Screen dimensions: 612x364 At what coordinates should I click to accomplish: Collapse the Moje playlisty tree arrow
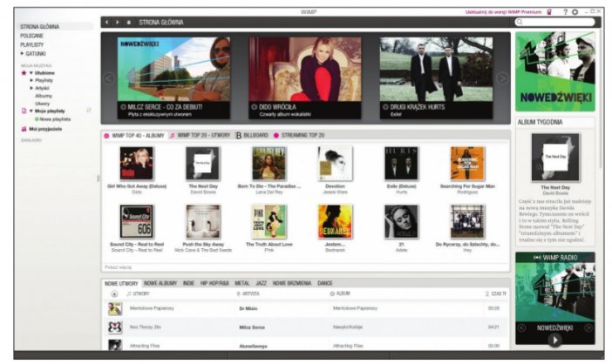[x=31, y=111]
